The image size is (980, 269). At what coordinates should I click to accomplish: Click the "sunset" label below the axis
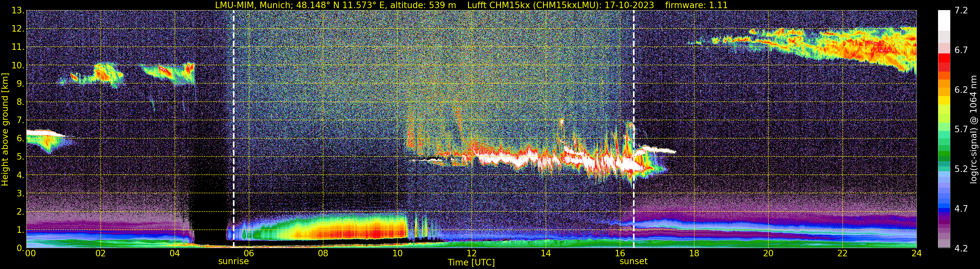tap(633, 262)
